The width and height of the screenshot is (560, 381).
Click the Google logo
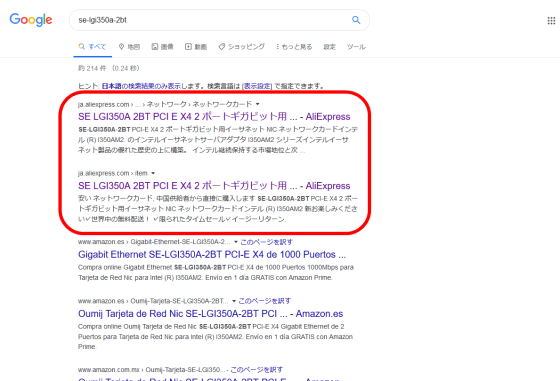click(x=31, y=20)
